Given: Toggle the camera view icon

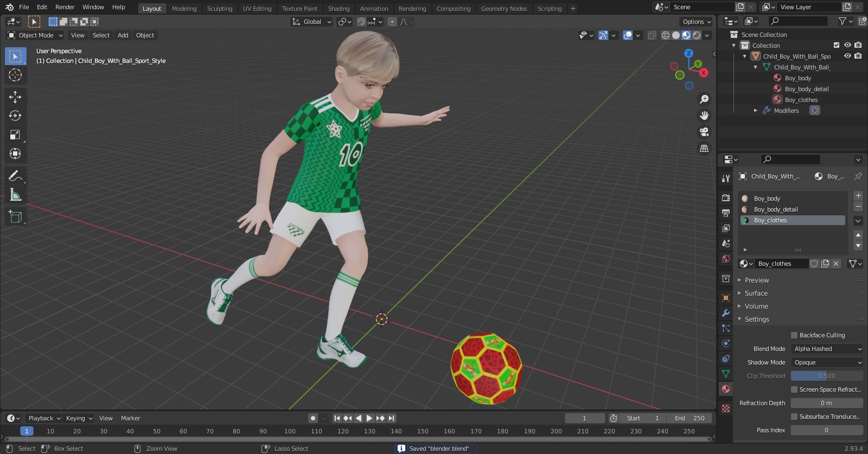Looking at the screenshot, I should 704,132.
